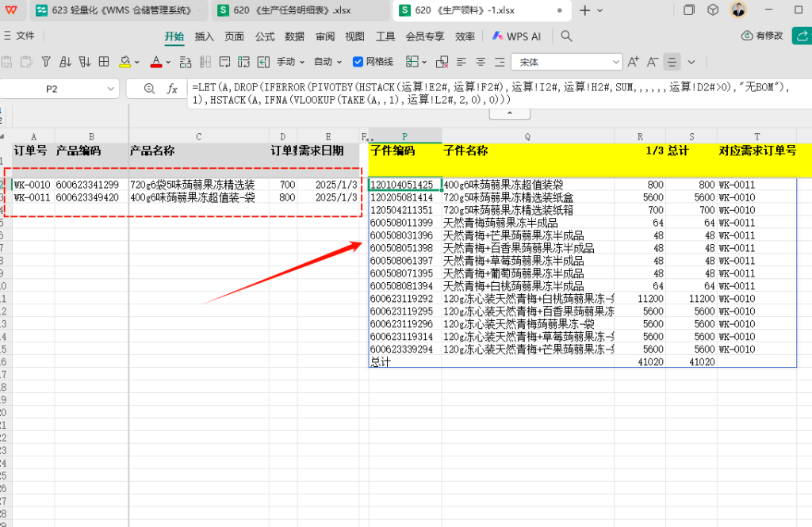Click the 总计 cell below the part codes
812x527 pixels.
click(x=405, y=362)
